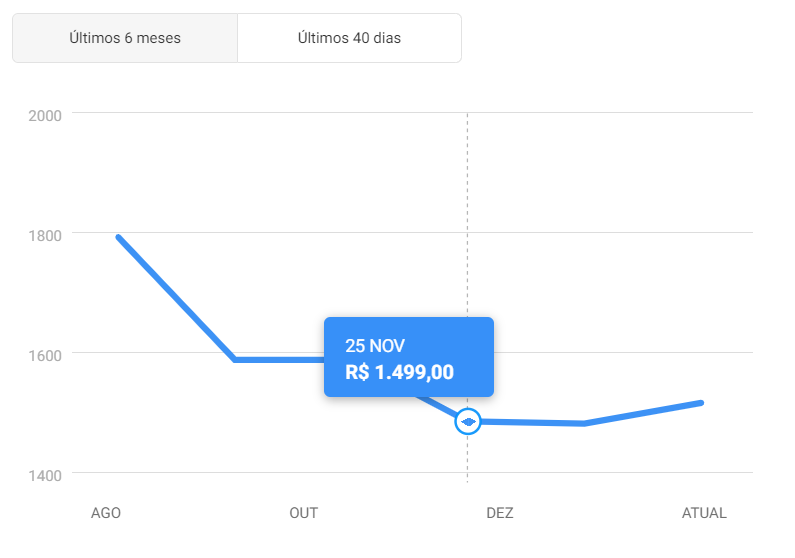This screenshot has height=558, width=795.
Task: Click the 1600 y-axis label
Action: 45,356
